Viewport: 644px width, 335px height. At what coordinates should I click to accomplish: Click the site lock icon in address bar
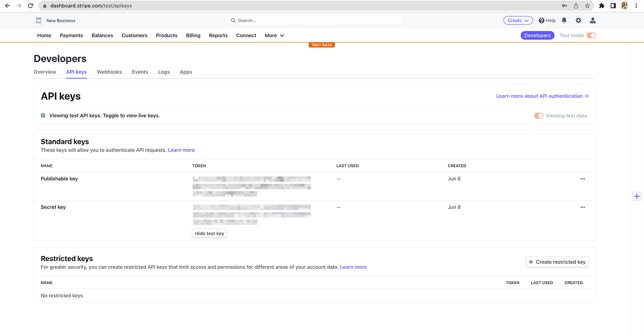pyautogui.click(x=44, y=6)
